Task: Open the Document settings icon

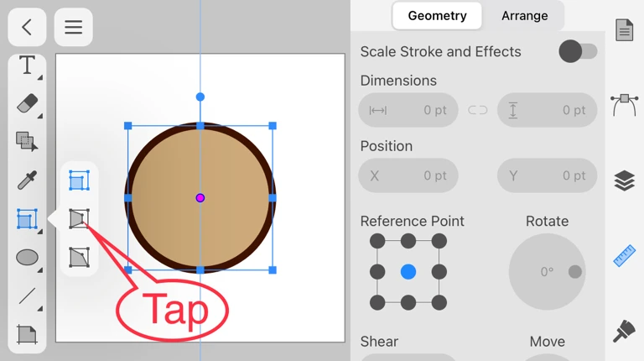Action: [x=624, y=30]
